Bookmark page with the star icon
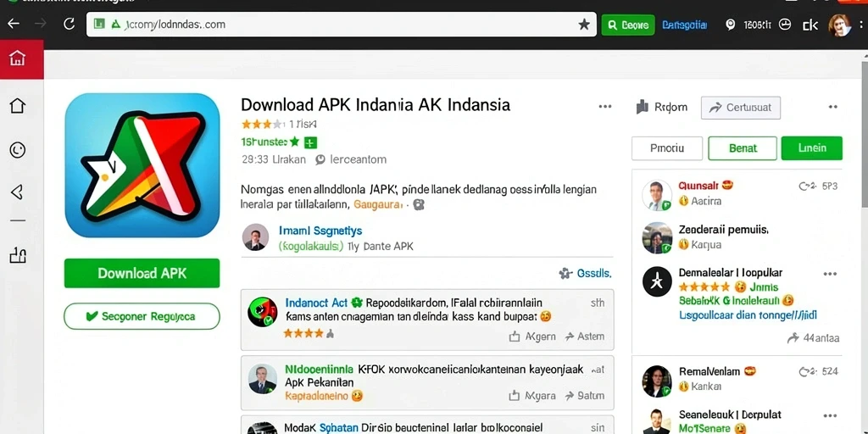Screen dimensions: 868x434 point(583,25)
